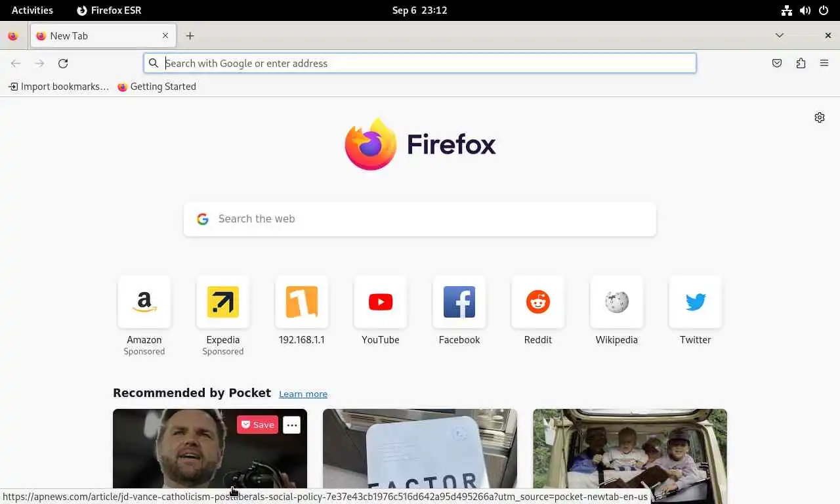
Task: Select the New Tab tab
Action: click(103, 36)
